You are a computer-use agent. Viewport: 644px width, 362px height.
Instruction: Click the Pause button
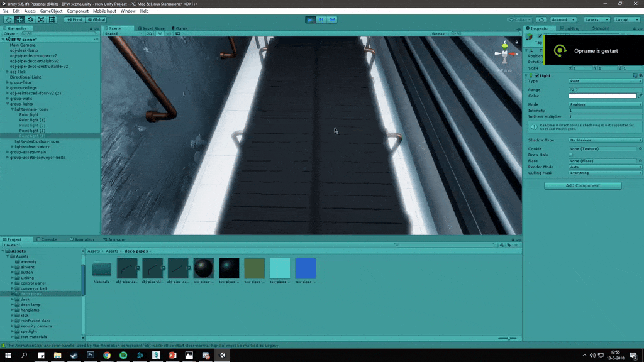click(x=321, y=19)
